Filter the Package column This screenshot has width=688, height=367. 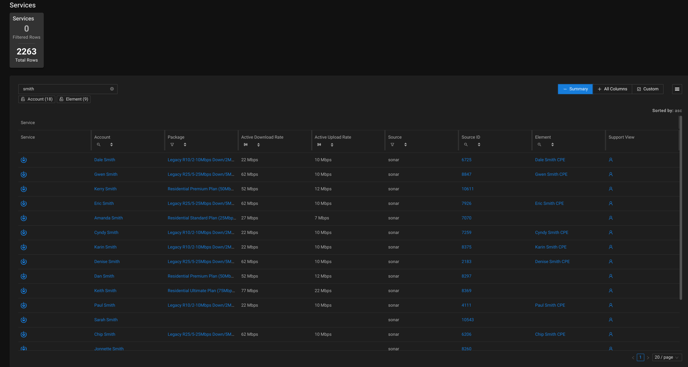click(172, 144)
